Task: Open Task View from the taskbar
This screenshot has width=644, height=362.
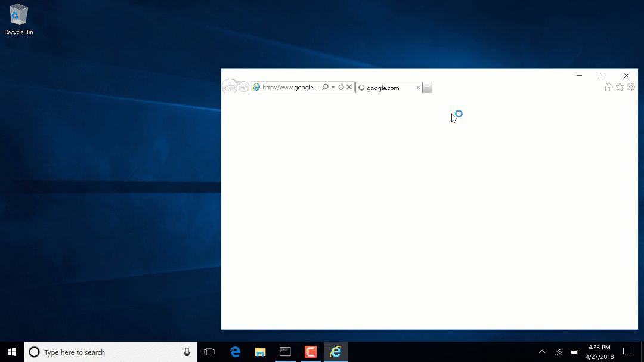Action: point(209,352)
